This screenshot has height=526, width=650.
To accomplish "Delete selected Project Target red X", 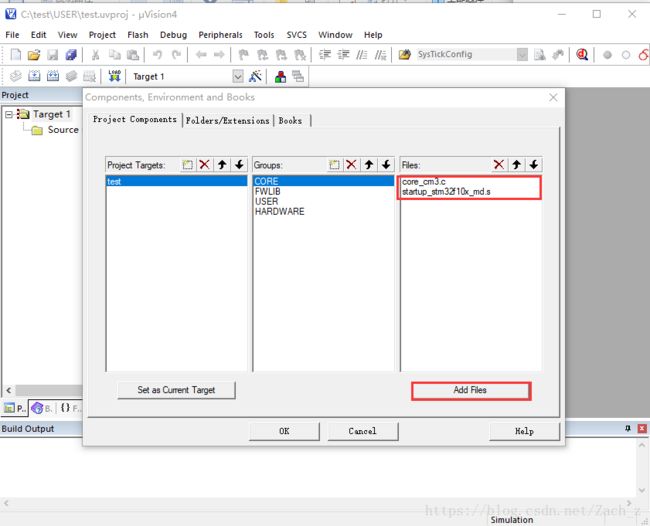I will click(204, 165).
